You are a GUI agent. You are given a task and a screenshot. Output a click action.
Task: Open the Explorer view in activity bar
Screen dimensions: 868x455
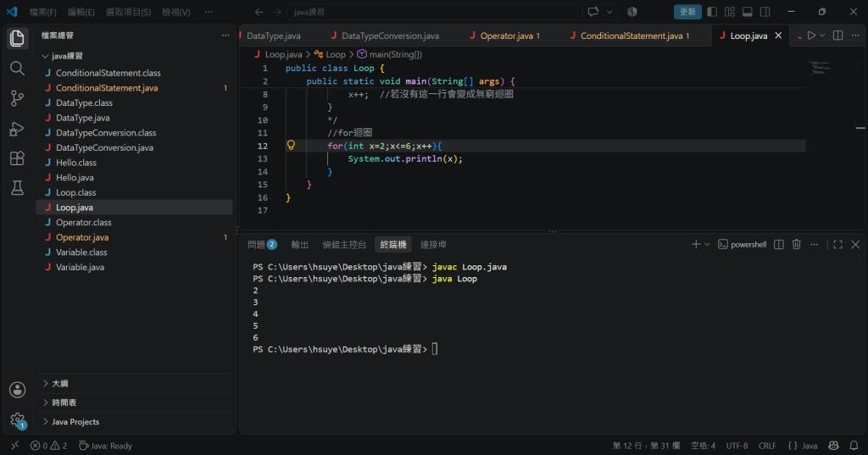[17, 38]
